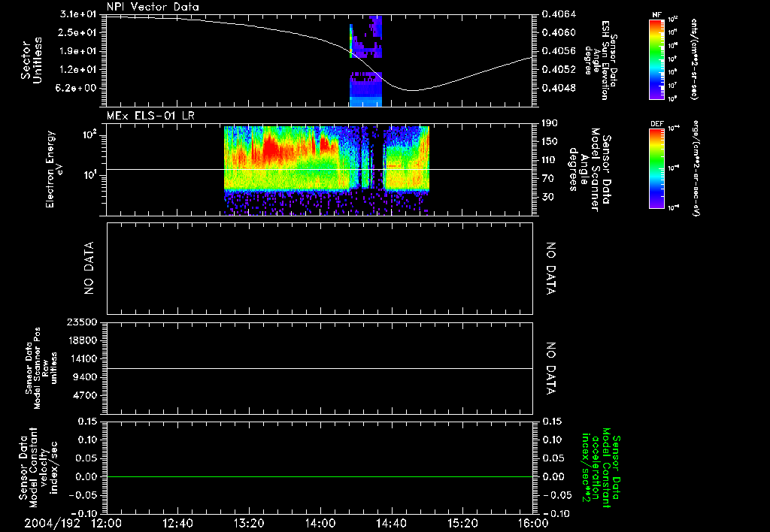Click the 18800 scanner position tick
Viewport: 770px width, 532px height.
click(x=83, y=340)
